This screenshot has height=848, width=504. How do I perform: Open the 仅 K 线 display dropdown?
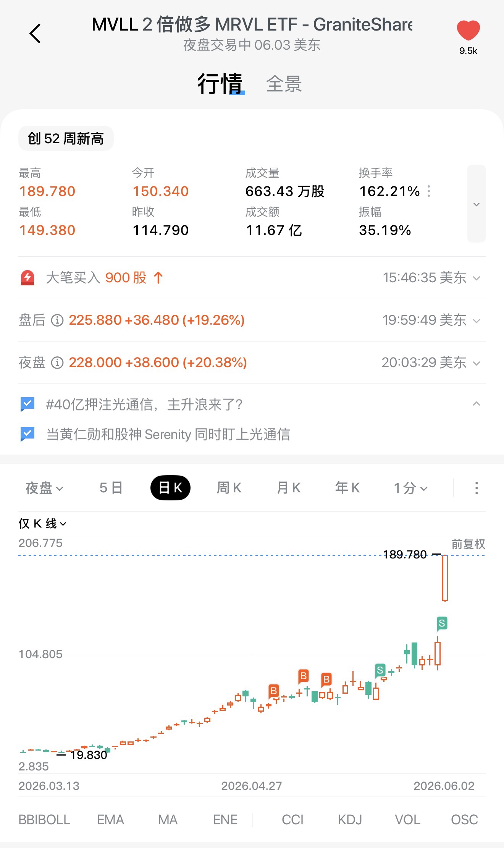point(42,523)
